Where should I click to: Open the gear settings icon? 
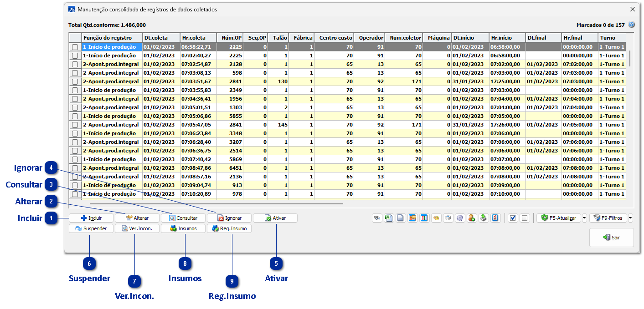pyautogui.click(x=460, y=218)
